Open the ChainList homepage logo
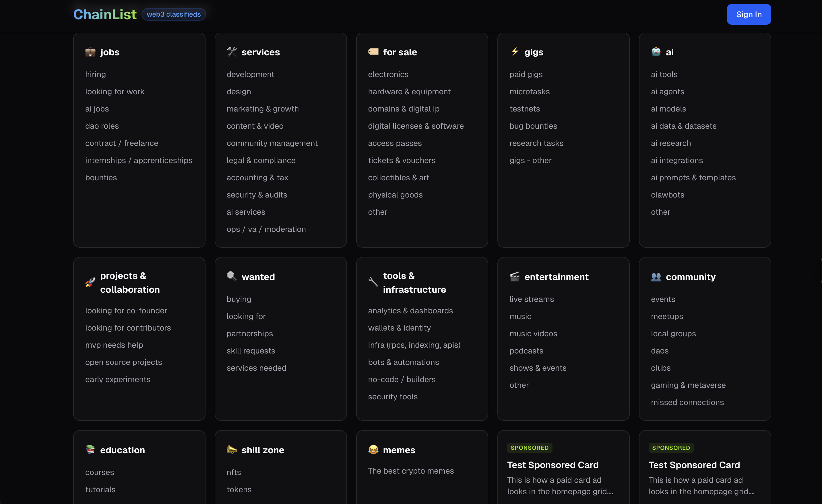Image resolution: width=822 pixels, height=504 pixels. pos(105,14)
